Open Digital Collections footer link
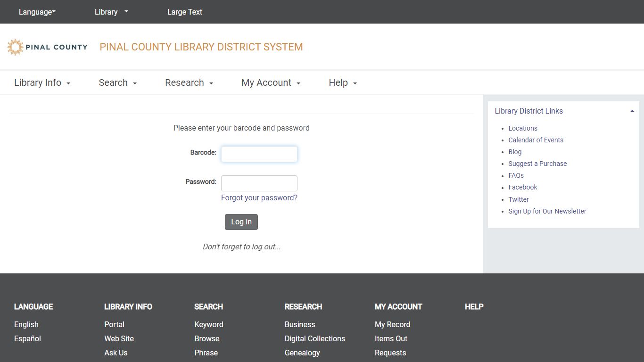Image resolution: width=644 pixels, height=362 pixels. tap(315, 338)
